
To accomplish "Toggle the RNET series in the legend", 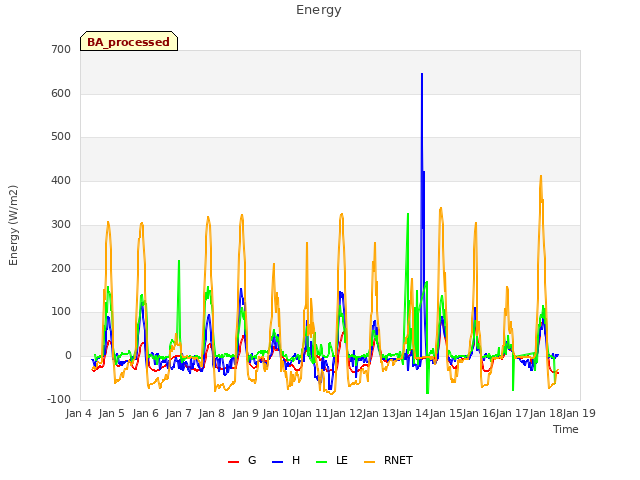I will pos(388,460).
